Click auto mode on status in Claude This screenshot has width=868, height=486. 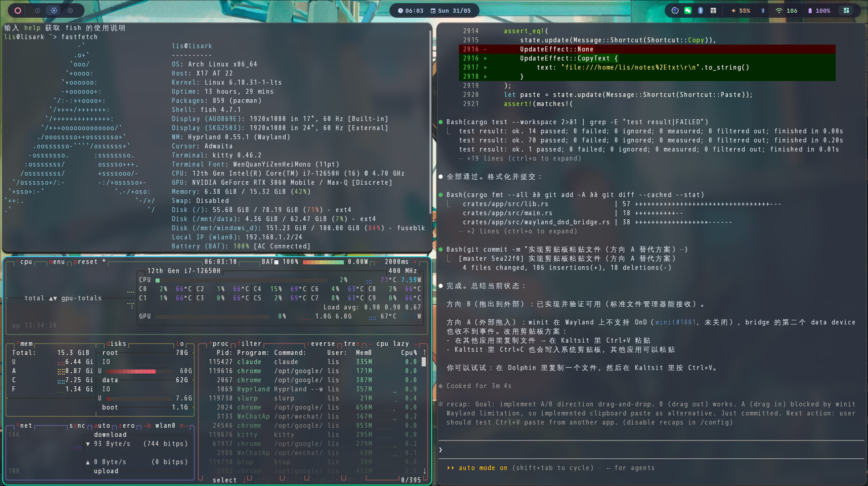coord(483,468)
